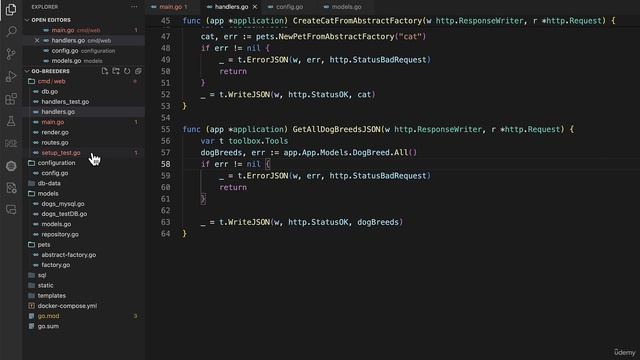Open go.sum in the file tree

click(48, 326)
